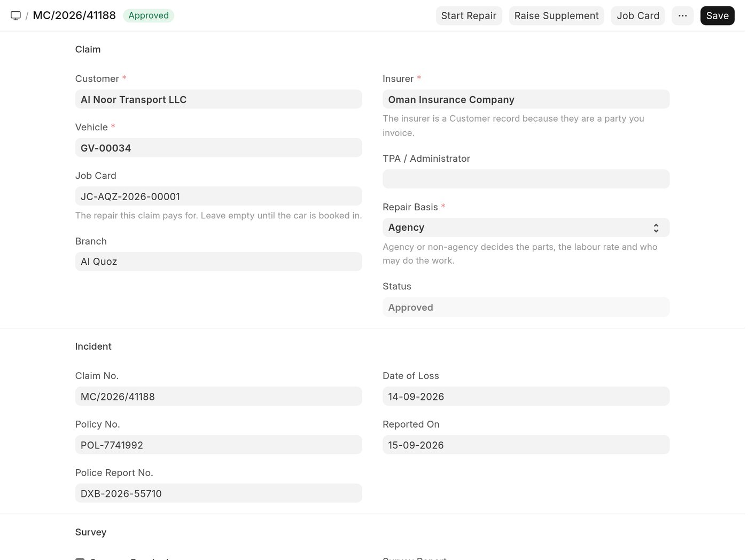Screen dimensions: 748x560
Task: Click the read-only Status field showing Approved
Action: (526, 307)
